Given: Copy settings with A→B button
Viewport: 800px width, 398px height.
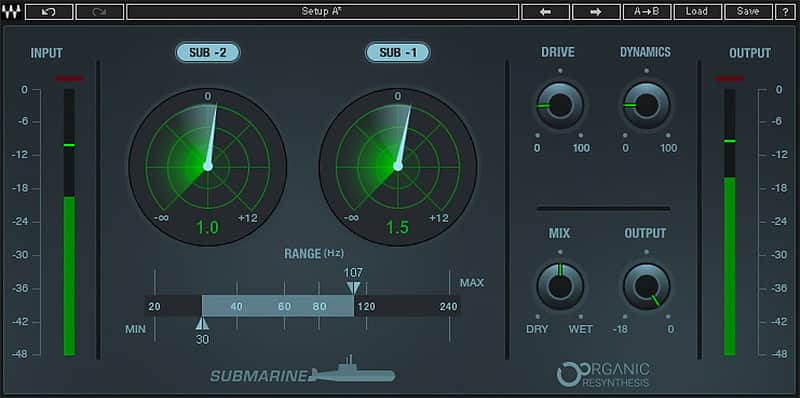Looking at the screenshot, I should [647, 12].
